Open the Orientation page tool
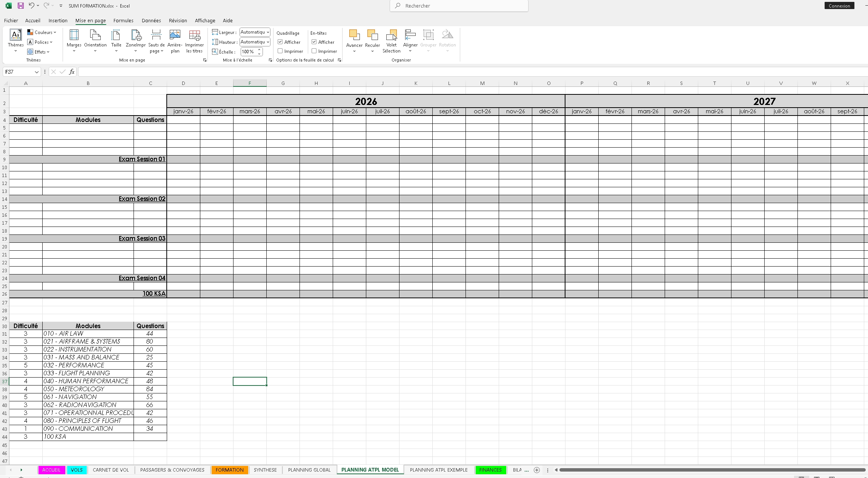The image size is (868, 478). click(95, 41)
